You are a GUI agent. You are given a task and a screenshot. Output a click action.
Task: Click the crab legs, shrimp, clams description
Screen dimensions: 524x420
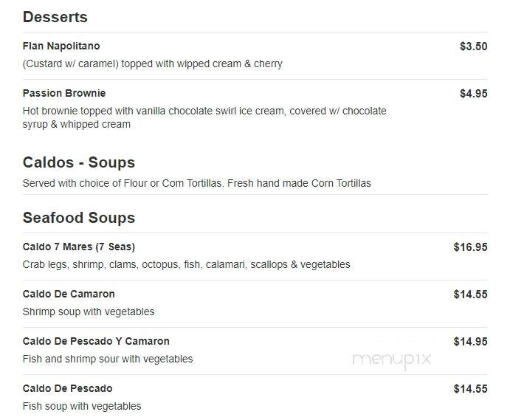[x=187, y=264]
